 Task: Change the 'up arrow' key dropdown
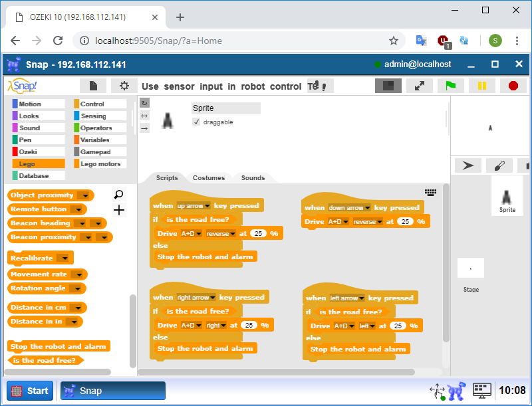click(194, 206)
